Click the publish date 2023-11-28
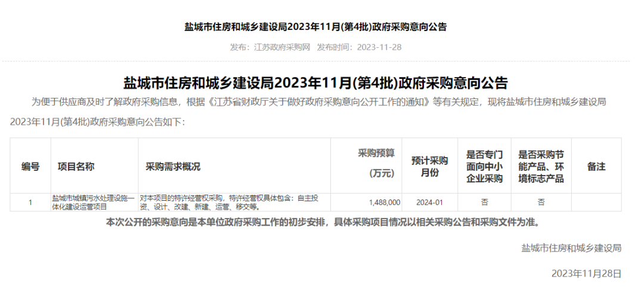Screen dimensions: 644x298 tap(379, 47)
